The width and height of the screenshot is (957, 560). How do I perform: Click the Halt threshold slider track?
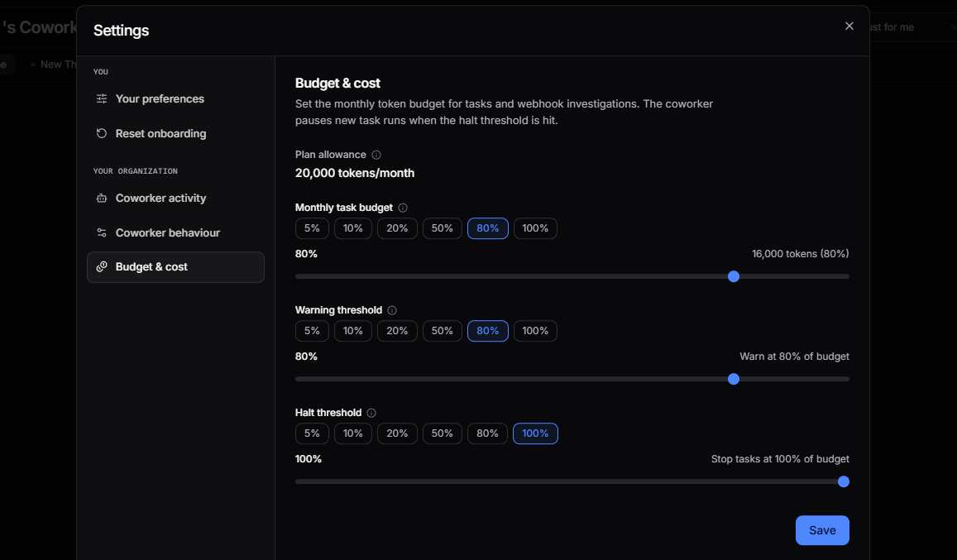pos(572,482)
